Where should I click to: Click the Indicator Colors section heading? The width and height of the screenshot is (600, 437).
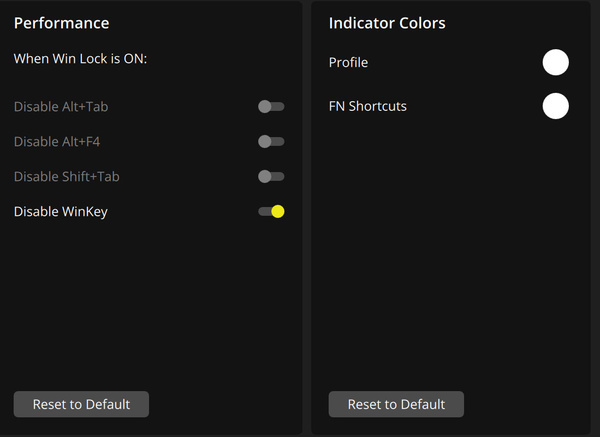(387, 23)
